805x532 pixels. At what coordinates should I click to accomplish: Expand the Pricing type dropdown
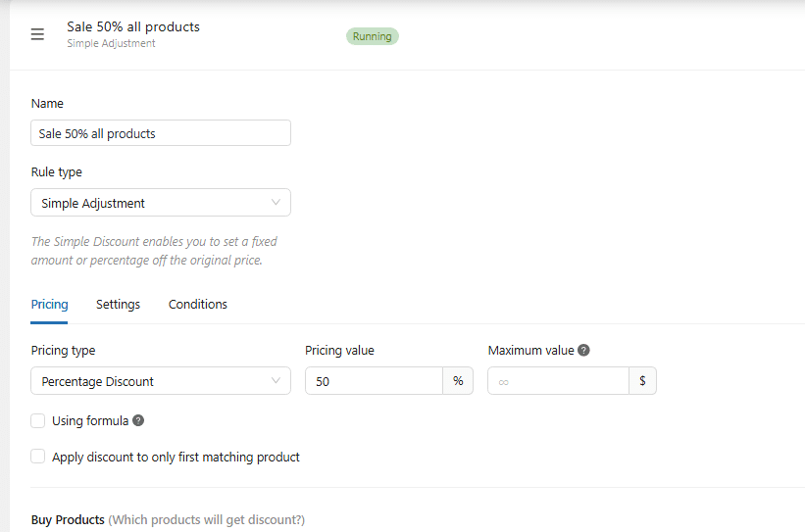[x=160, y=381]
